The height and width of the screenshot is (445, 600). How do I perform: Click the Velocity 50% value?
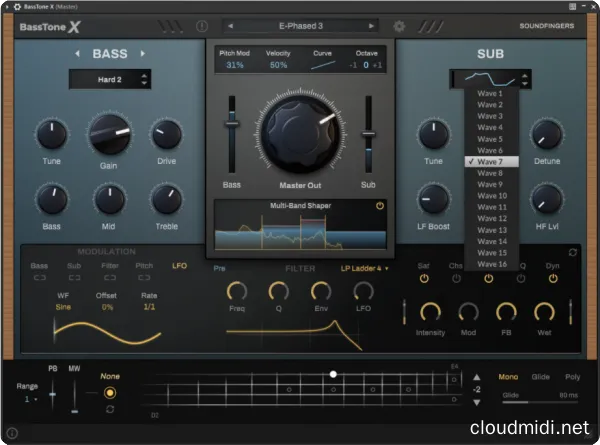278,65
